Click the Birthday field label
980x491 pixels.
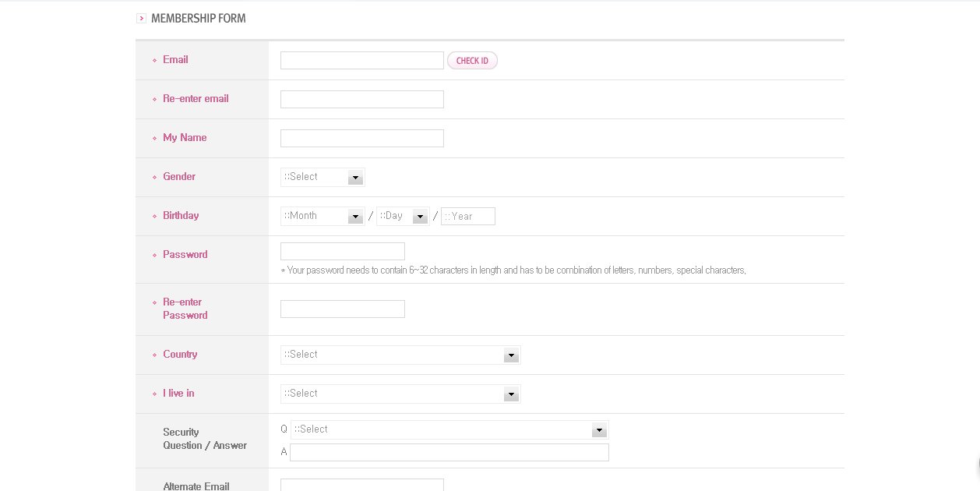[x=181, y=216]
